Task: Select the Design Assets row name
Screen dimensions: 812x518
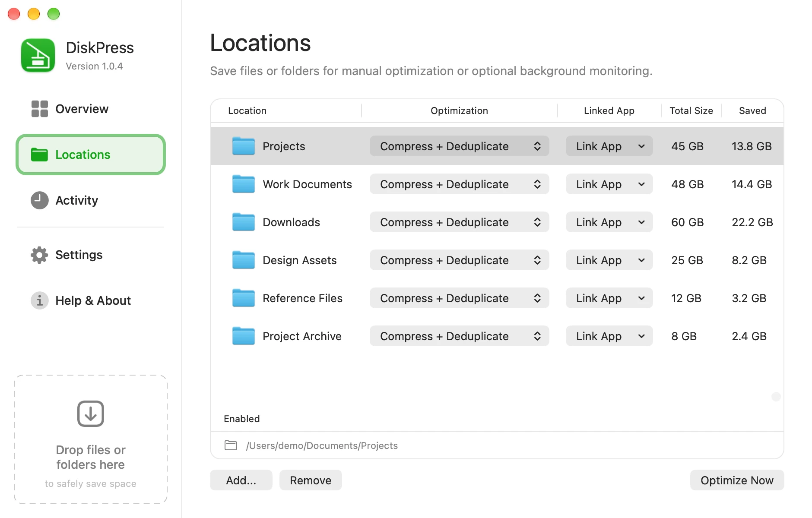Action: [299, 260]
